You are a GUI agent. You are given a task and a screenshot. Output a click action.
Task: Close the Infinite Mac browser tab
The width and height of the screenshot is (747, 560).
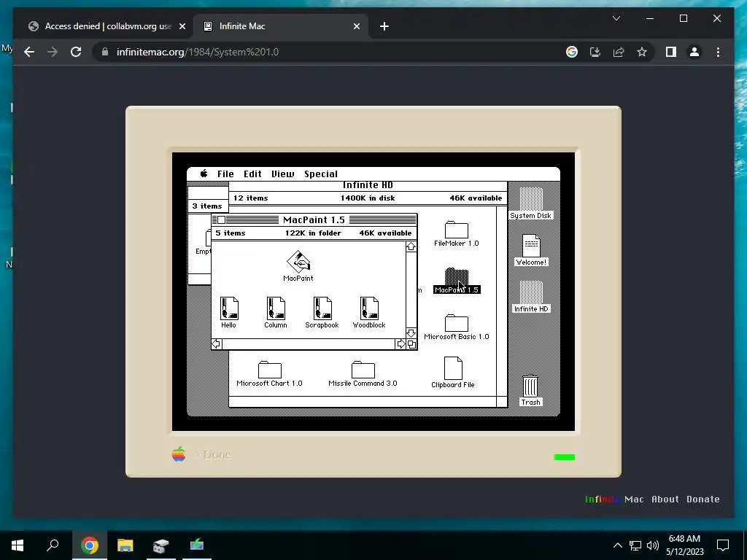pyautogui.click(x=356, y=26)
